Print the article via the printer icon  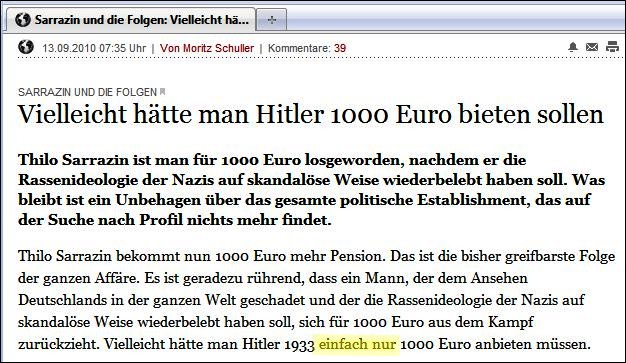coord(612,47)
